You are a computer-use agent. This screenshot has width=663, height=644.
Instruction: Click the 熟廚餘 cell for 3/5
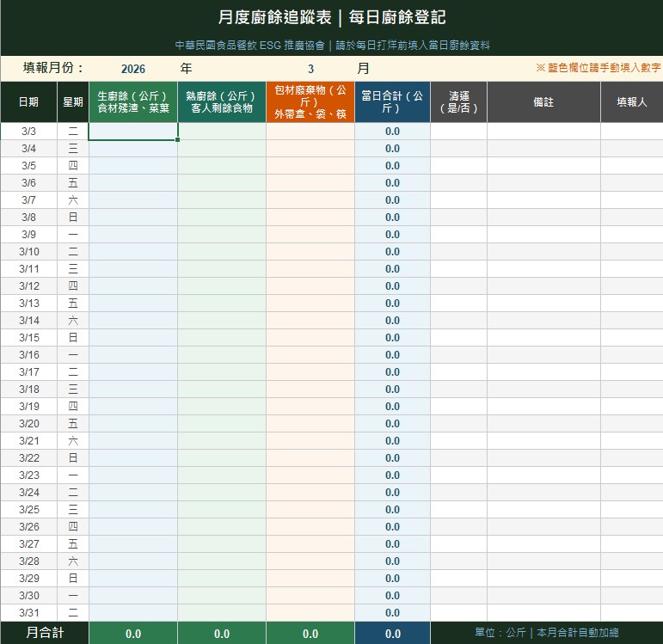coord(221,166)
